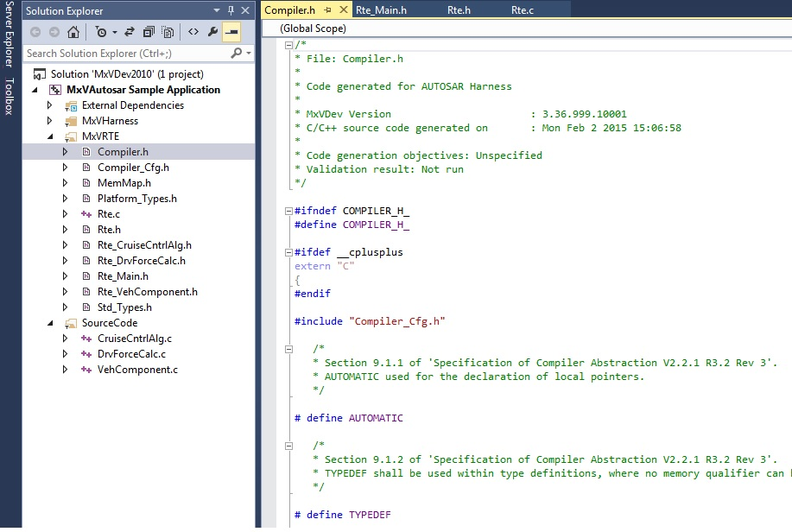Open the Toolbox side tab
This screenshot has width=792, height=532.
10,96
